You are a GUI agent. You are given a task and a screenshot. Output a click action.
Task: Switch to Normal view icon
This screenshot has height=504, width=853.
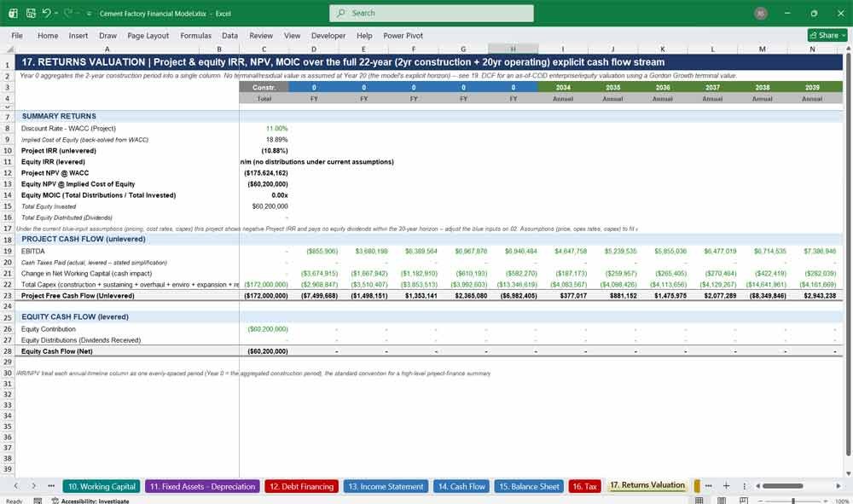coord(699,501)
